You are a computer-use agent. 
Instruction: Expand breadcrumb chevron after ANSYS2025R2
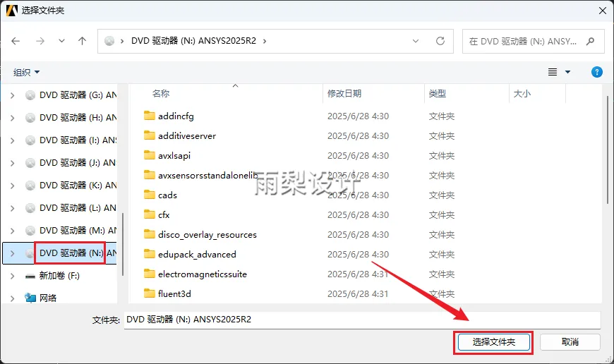click(265, 41)
